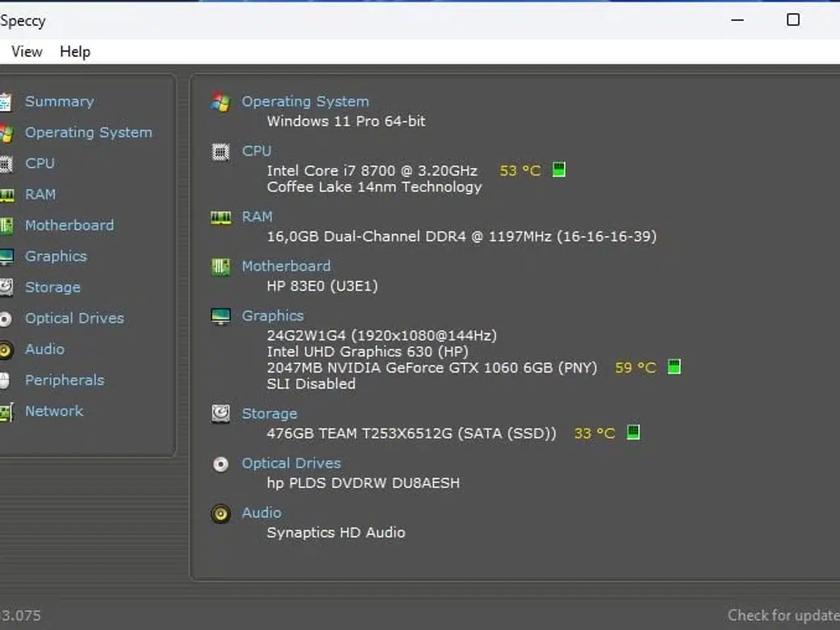Open the Motherboard heading link in summary
840x630 pixels.
coord(286,266)
